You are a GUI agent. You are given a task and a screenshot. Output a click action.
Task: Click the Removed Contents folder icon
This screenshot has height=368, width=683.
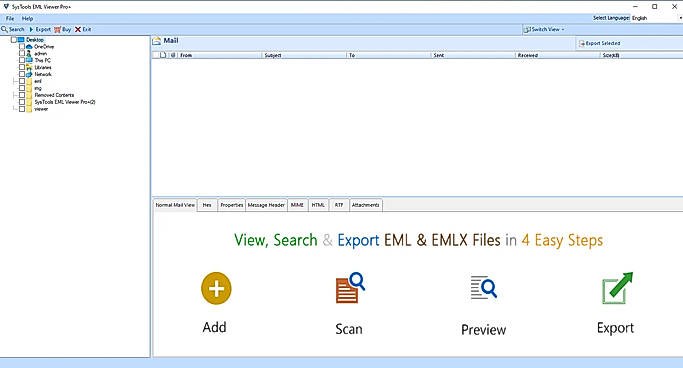tap(29, 95)
